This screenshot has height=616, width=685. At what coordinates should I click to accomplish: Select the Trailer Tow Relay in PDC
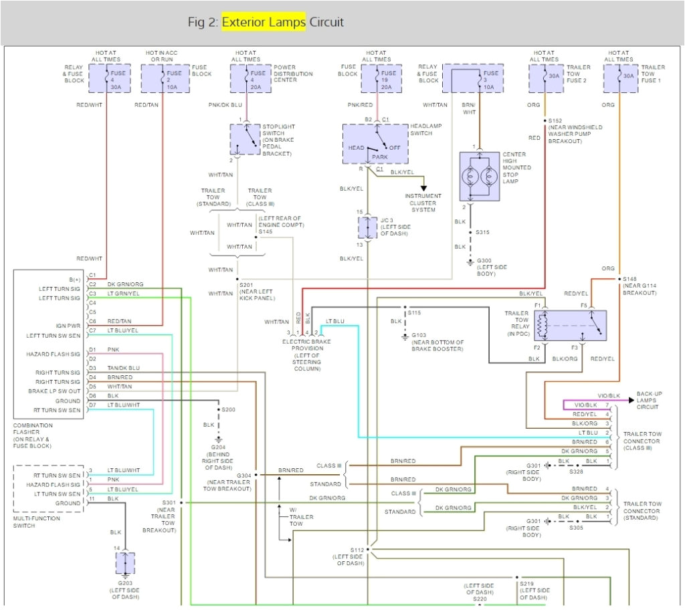(569, 324)
